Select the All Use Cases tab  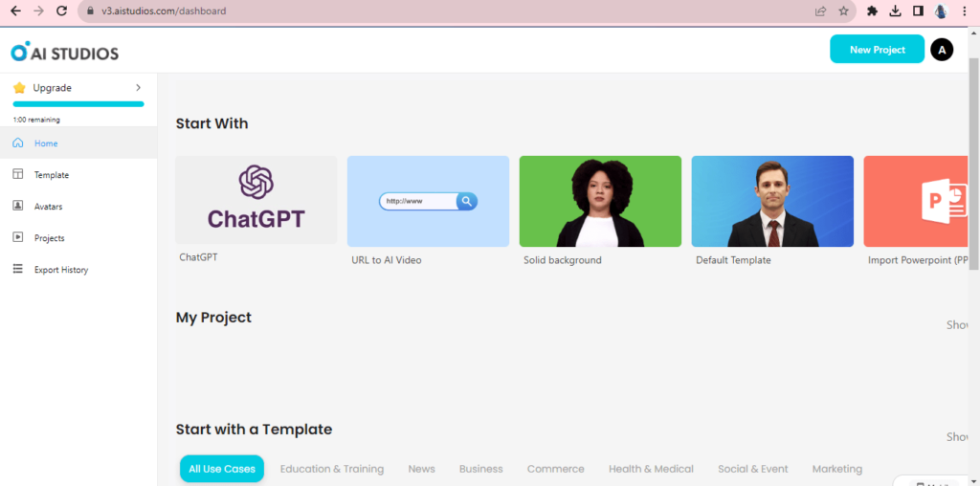(x=222, y=469)
